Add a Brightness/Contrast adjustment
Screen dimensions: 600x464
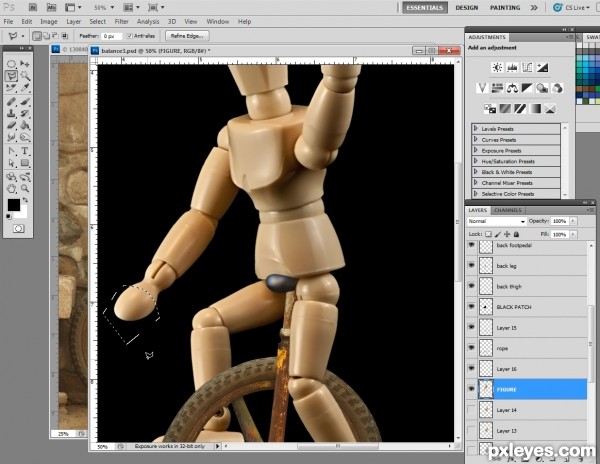[497, 68]
